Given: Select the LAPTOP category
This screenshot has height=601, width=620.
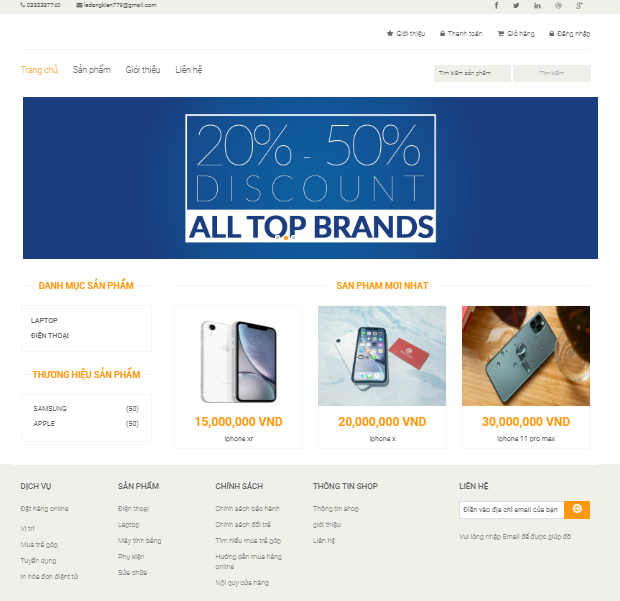Looking at the screenshot, I should [x=44, y=320].
